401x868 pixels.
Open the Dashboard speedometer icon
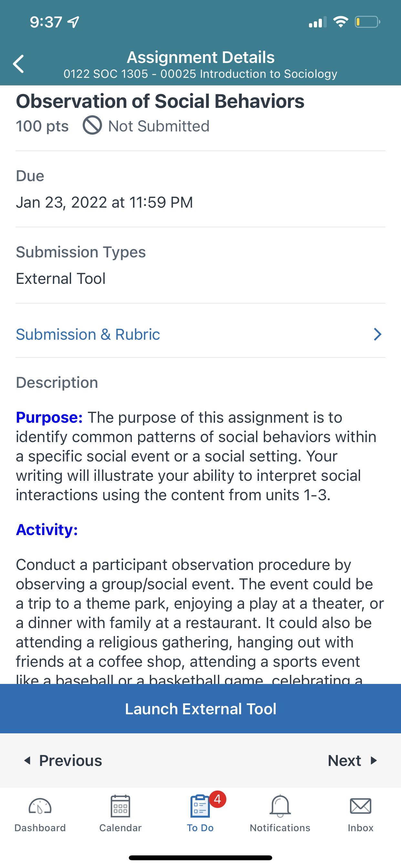[x=40, y=807]
